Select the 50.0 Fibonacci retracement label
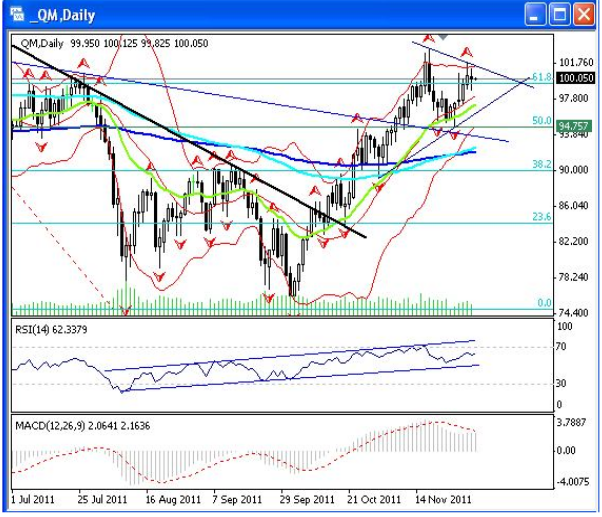The width and height of the screenshot is (602, 517). [x=541, y=121]
